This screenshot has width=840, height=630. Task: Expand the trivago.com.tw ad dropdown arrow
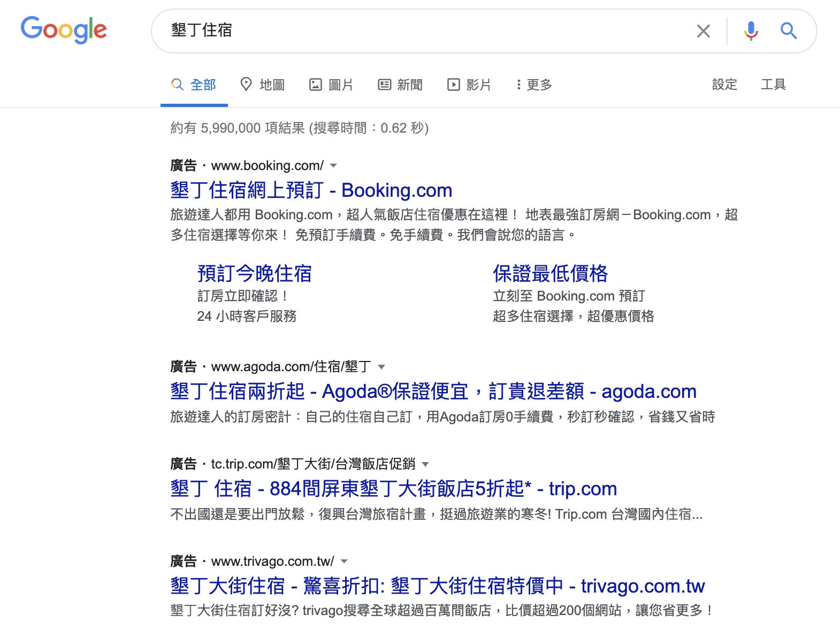(x=344, y=562)
